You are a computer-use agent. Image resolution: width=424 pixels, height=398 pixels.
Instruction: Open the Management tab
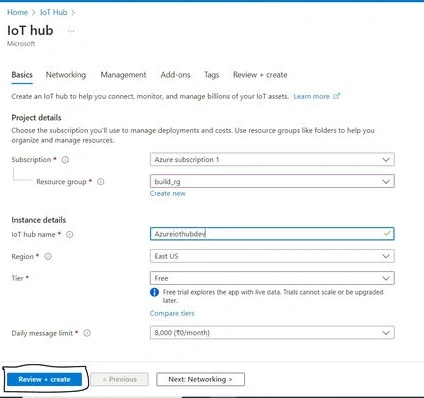tap(123, 75)
